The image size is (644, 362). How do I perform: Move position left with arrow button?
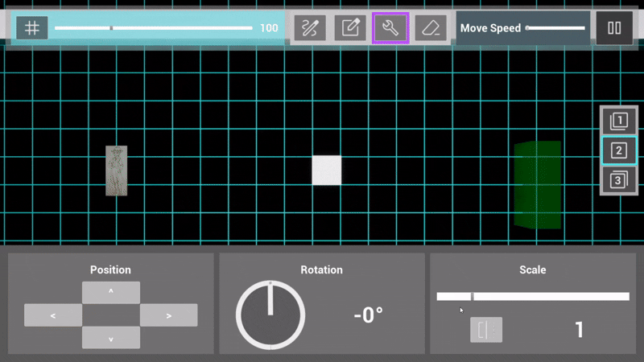click(x=53, y=315)
